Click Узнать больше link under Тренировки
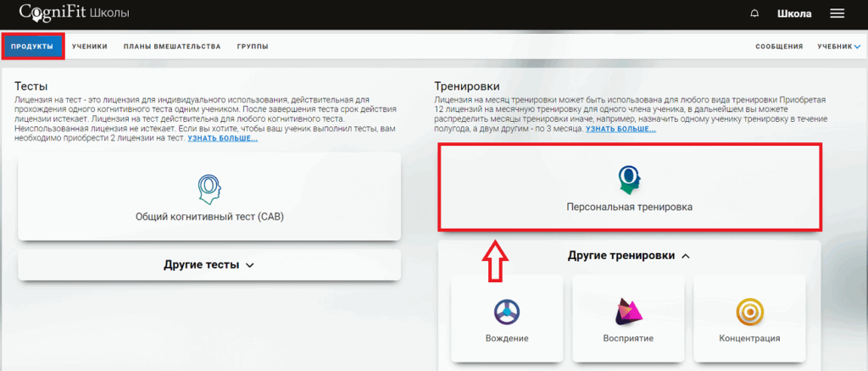This screenshot has height=371, width=868. 620,129
